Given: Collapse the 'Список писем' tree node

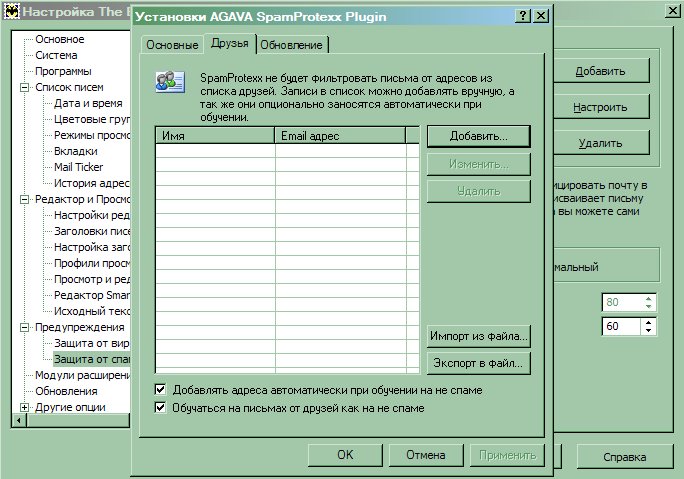Looking at the screenshot, I should click(x=24, y=87).
